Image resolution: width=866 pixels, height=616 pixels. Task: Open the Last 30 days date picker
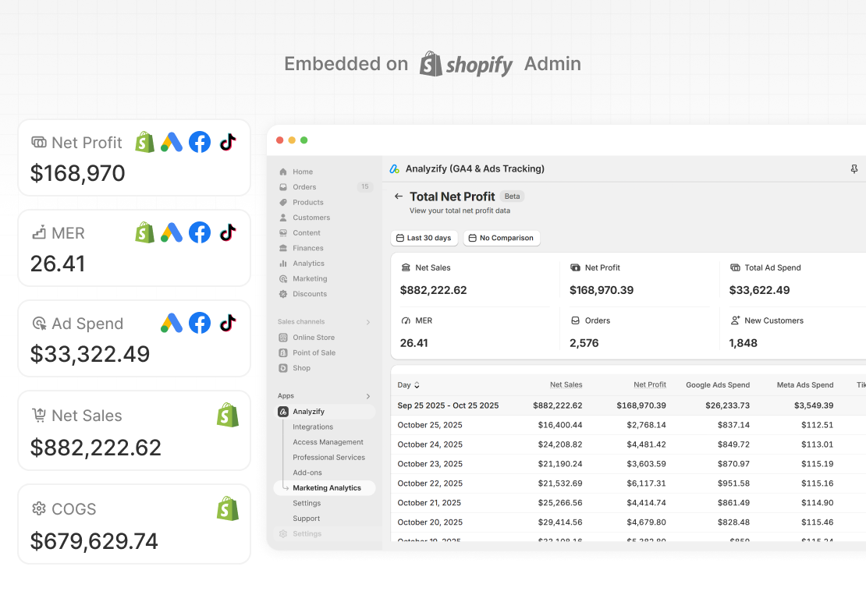coord(424,238)
